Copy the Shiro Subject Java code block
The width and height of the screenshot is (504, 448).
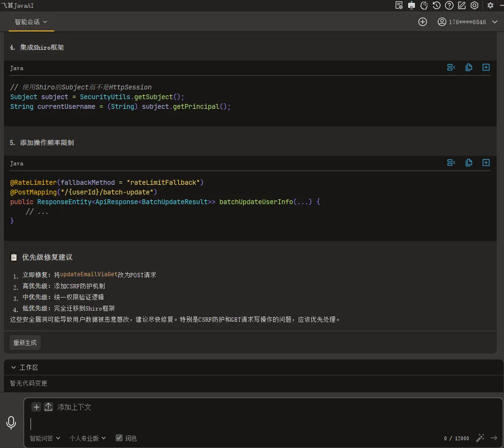[469, 67]
